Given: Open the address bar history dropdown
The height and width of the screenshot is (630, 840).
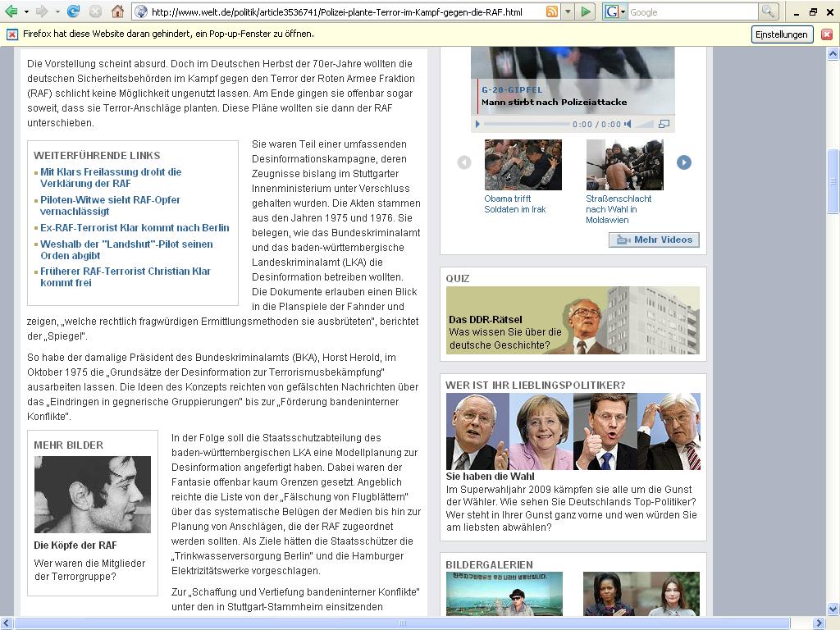Looking at the screenshot, I should point(568,11).
